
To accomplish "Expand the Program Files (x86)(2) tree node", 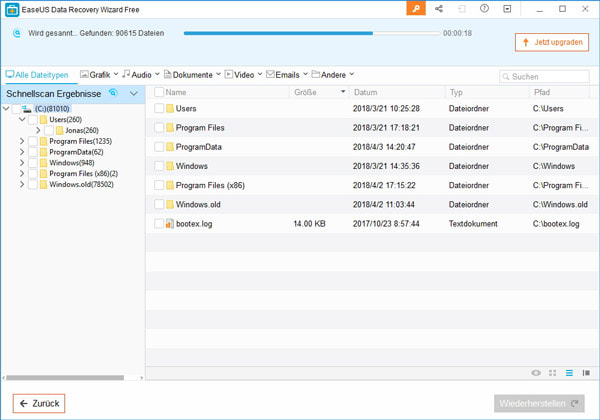I will (22, 174).
